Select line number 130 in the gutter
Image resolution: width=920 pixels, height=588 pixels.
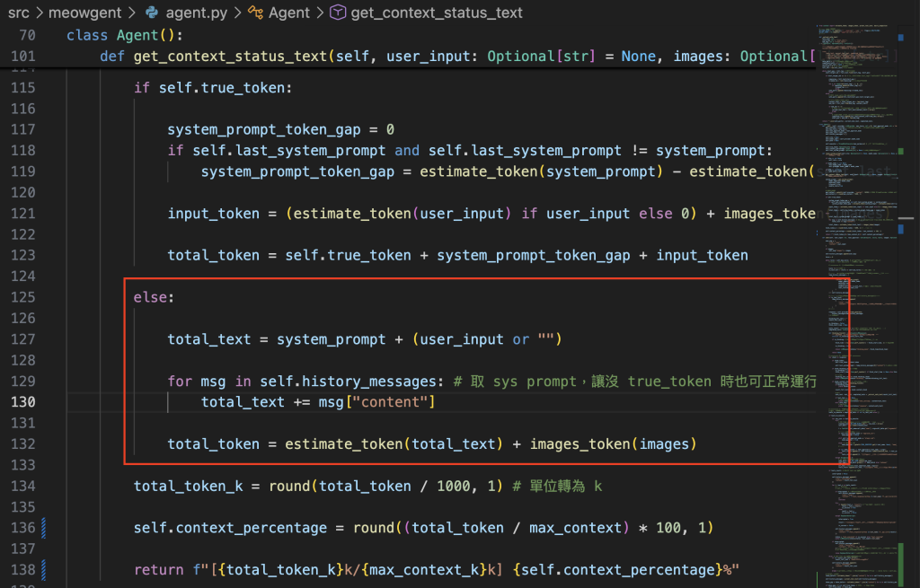pos(22,402)
